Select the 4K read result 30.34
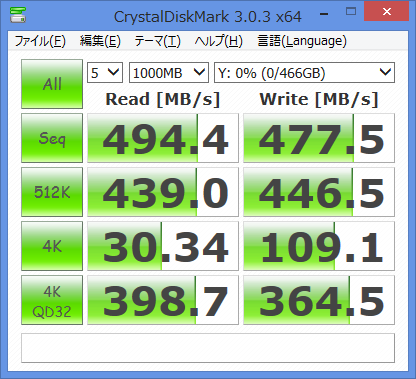Screen dimensions: 416x379 pyautogui.click(x=163, y=246)
